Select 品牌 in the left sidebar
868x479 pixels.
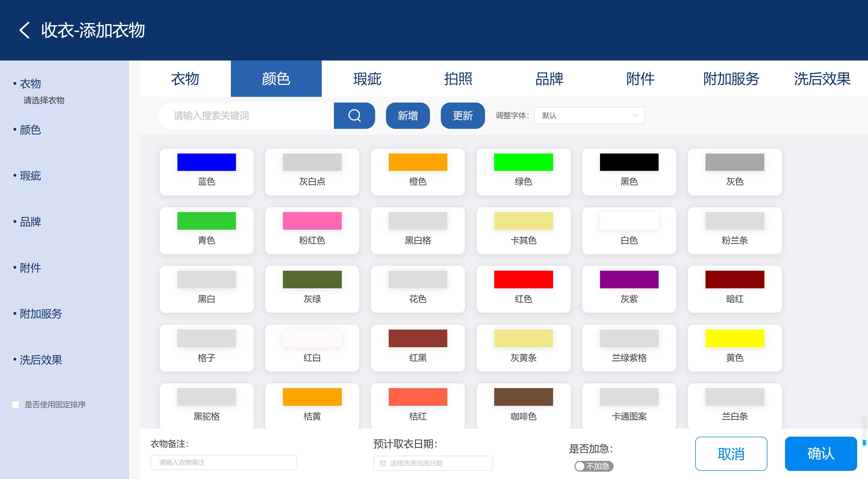click(30, 222)
